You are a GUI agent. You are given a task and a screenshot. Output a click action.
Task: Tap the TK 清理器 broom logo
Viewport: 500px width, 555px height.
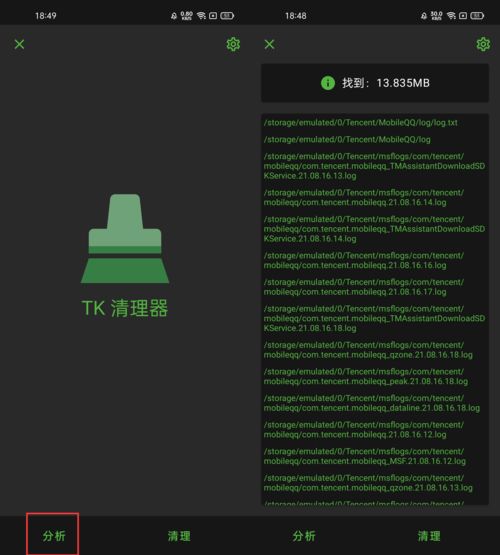125,238
